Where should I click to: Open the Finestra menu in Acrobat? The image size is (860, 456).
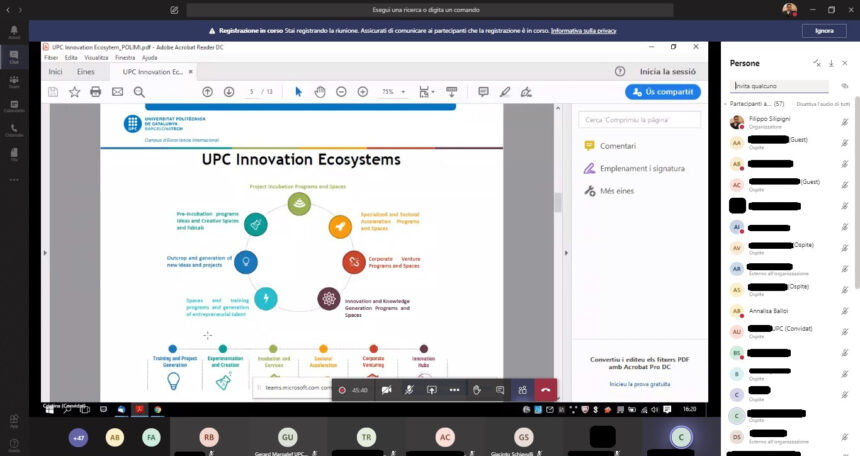125,58
